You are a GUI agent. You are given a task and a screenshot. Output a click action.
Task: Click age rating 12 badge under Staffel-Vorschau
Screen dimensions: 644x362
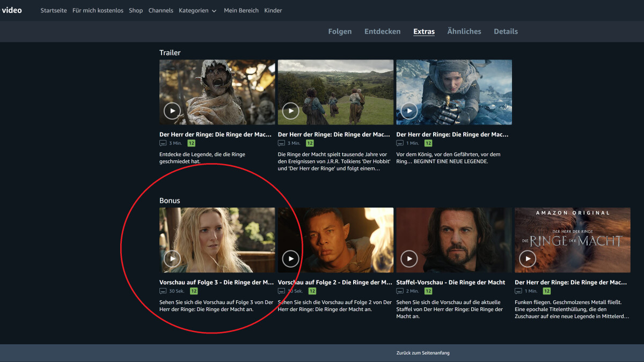pos(428,291)
